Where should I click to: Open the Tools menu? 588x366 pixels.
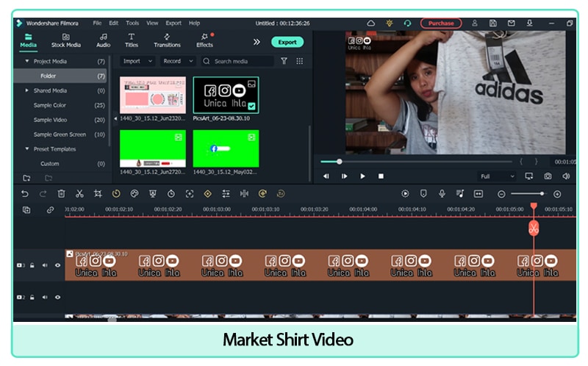[132, 24]
